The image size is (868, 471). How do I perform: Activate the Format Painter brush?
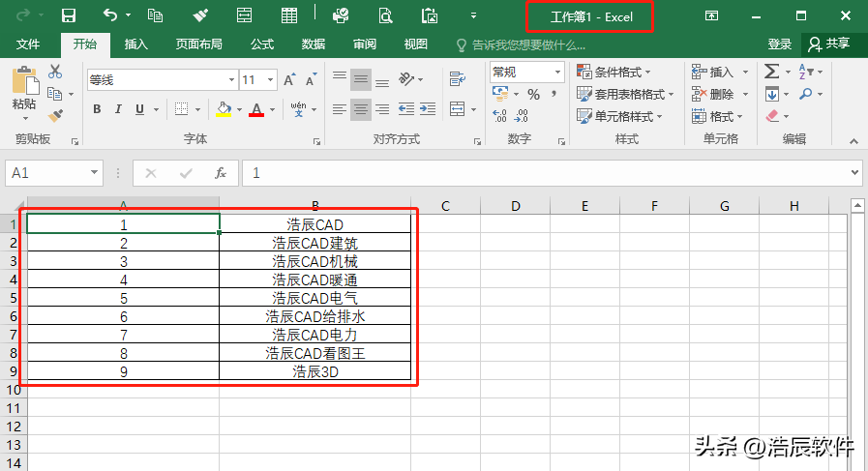pyautogui.click(x=55, y=116)
